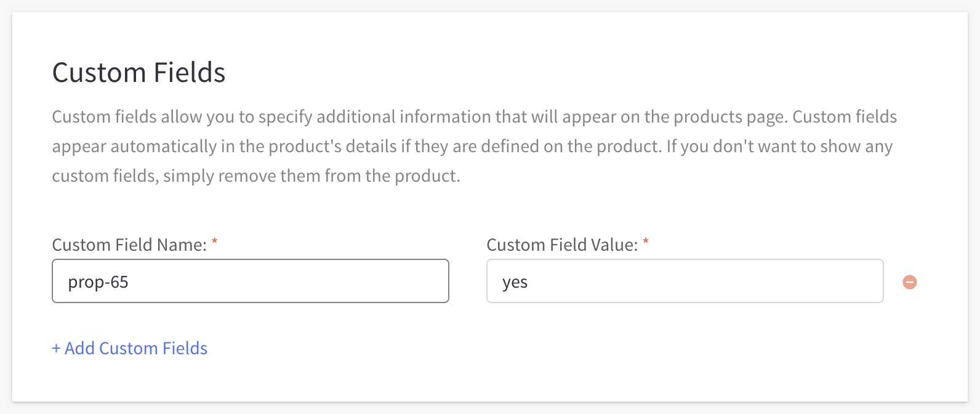Viewport: 980px width, 414px height.
Task: Click the red asterisk beside Custom Field Name
Action: point(215,242)
